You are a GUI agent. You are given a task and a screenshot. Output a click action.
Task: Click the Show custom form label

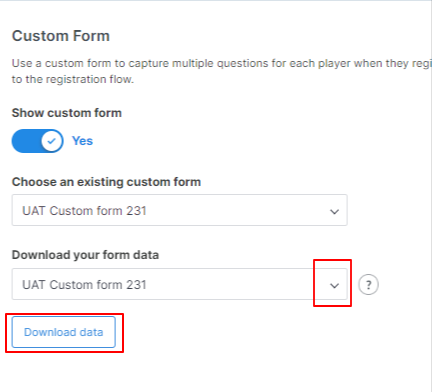coord(67,113)
